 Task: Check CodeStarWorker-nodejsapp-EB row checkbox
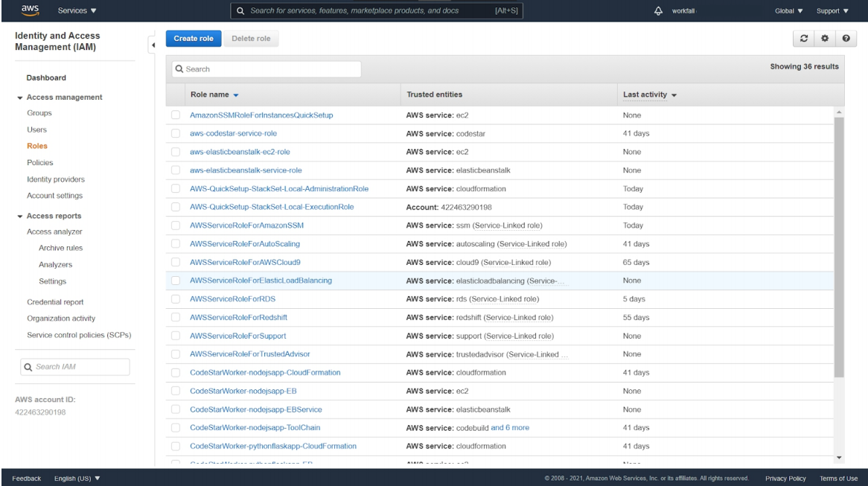176,391
